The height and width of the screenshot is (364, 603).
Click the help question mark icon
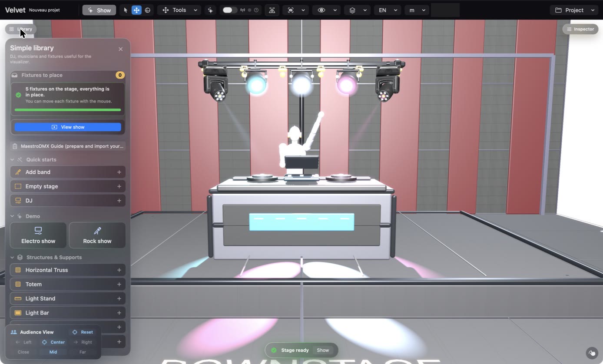256,10
